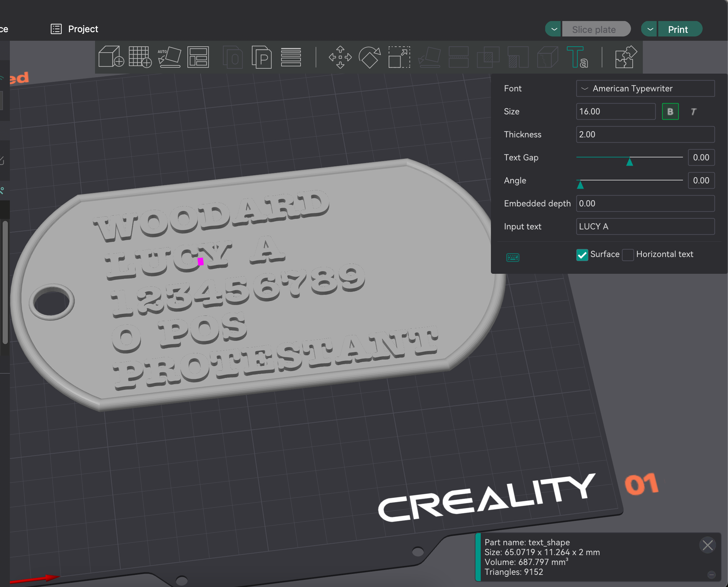Open the Font dropdown showing American Typewriter
The width and height of the screenshot is (728, 587).
pyautogui.click(x=645, y=88)
